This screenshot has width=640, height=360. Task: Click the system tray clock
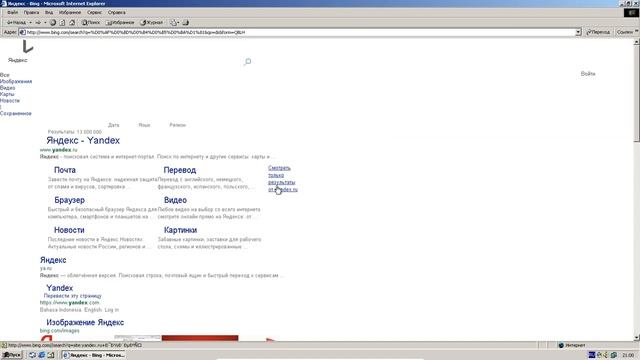coord(629,355)
